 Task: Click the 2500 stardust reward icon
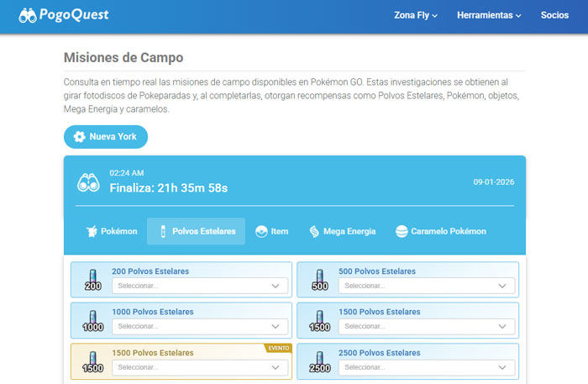click(x=319, y=360)
